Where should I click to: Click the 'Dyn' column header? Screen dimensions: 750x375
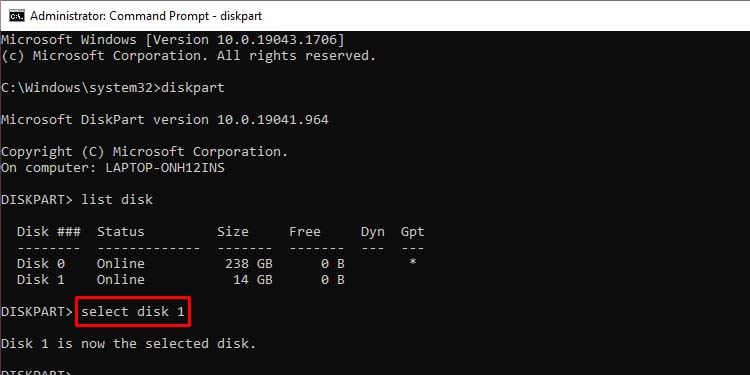tap(373, 232)
